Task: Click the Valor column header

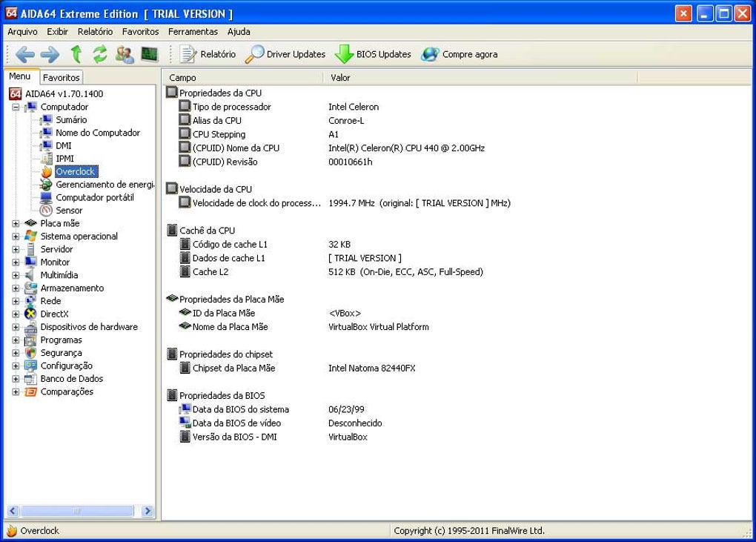Action: click(x=340, y=77)
